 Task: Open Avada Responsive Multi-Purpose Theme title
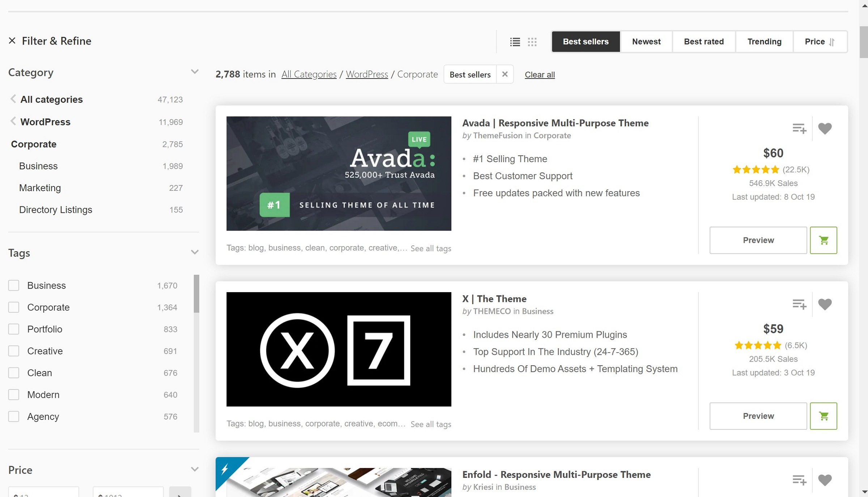555,123
